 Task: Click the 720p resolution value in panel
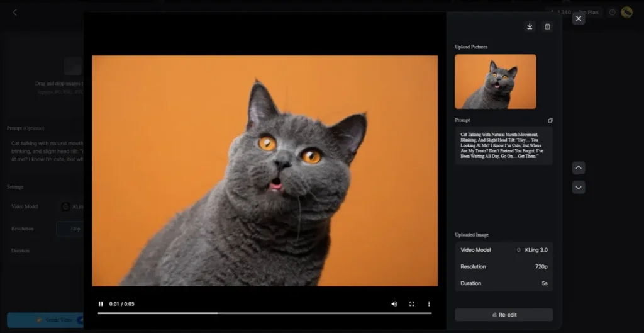tap(541, 266)
